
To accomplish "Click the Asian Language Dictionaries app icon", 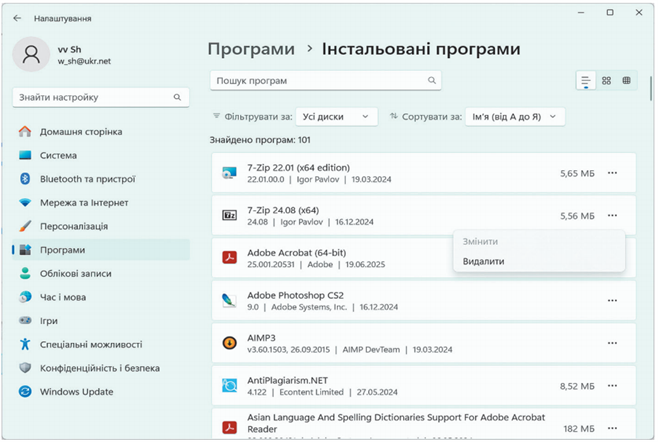I will (230, 428).
